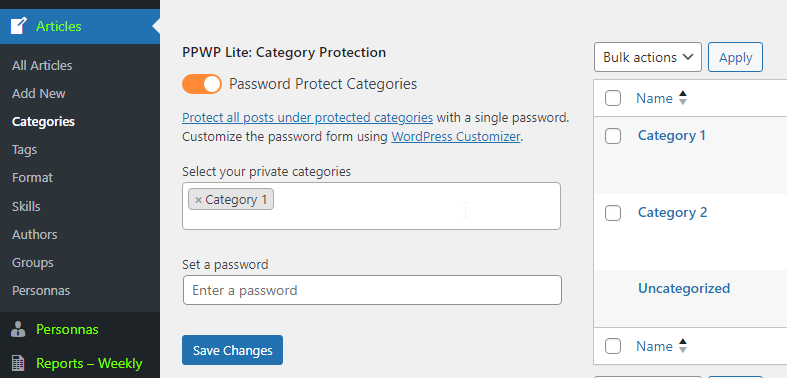This screenshot has width=787, height=378.
Task: Open the WordPress Customizer link
Action: (x=456, y=137)
